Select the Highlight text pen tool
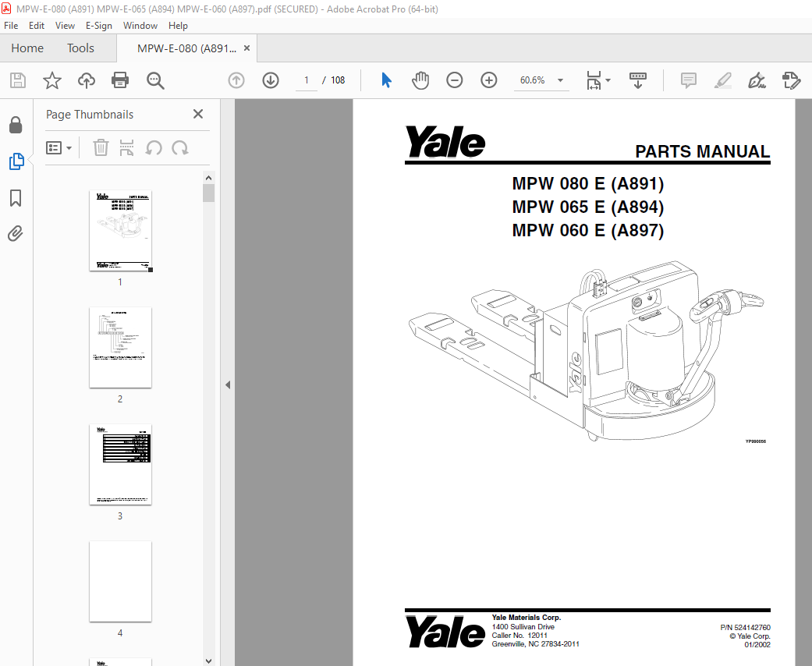The width and height of the screenshot is (812, 666). [722, 80]
